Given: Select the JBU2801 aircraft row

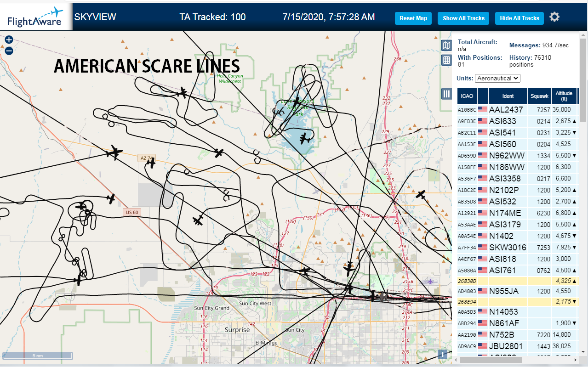Looking at the screenshot, I should pos(517,346).
